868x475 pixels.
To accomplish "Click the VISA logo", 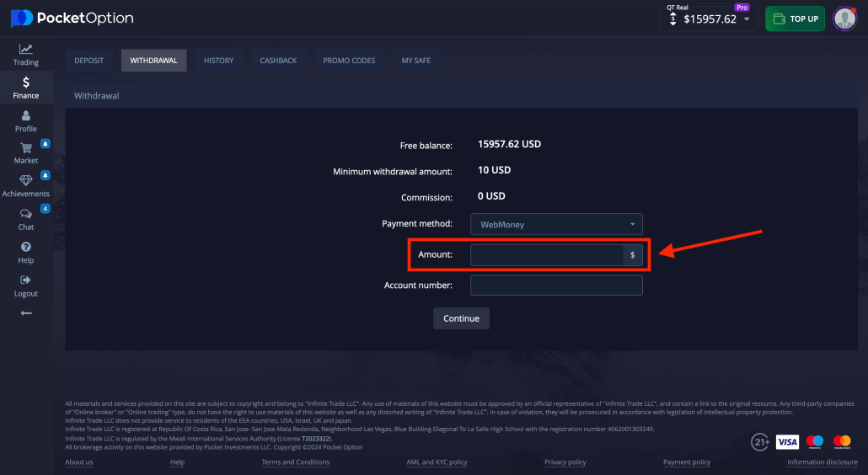I will tap(787, 442).
